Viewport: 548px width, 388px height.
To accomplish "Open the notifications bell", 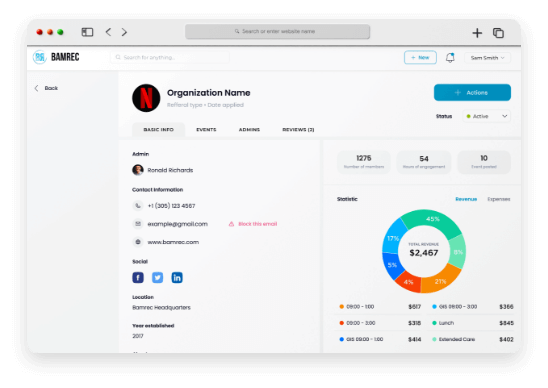I will (450, 57).
